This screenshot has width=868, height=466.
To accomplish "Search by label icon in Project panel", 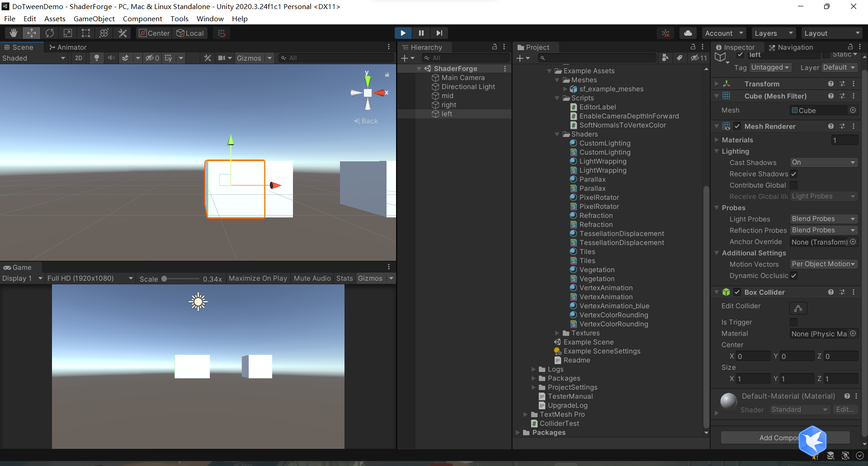I will (x=679, y=58).
